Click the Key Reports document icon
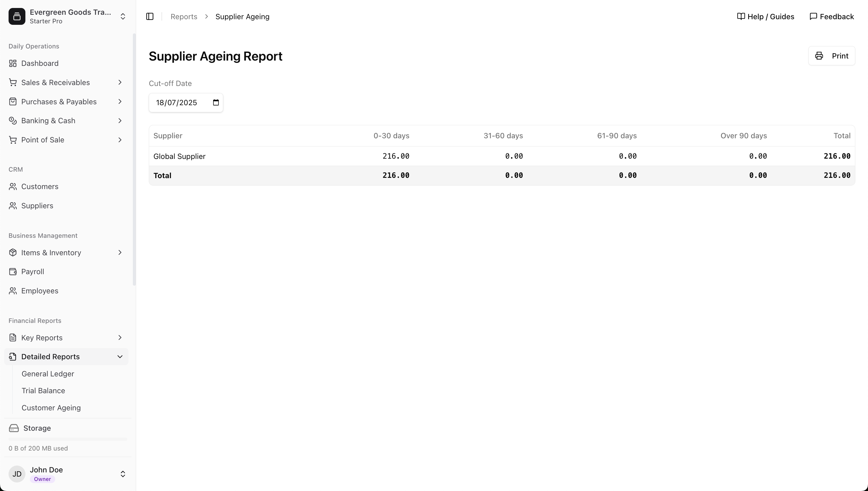 pyautogui.click(x=13, y=338)
